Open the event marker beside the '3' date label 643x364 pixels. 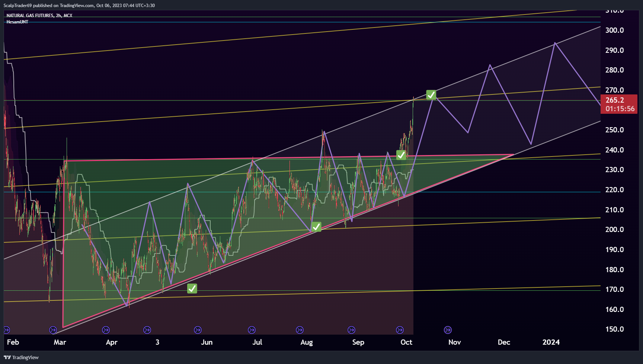coord(147,330)
